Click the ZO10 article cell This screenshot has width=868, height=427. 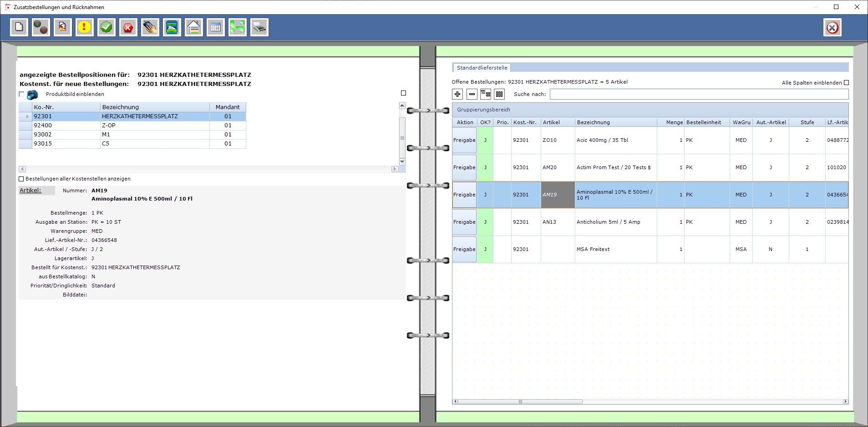(x=558, y=140)
